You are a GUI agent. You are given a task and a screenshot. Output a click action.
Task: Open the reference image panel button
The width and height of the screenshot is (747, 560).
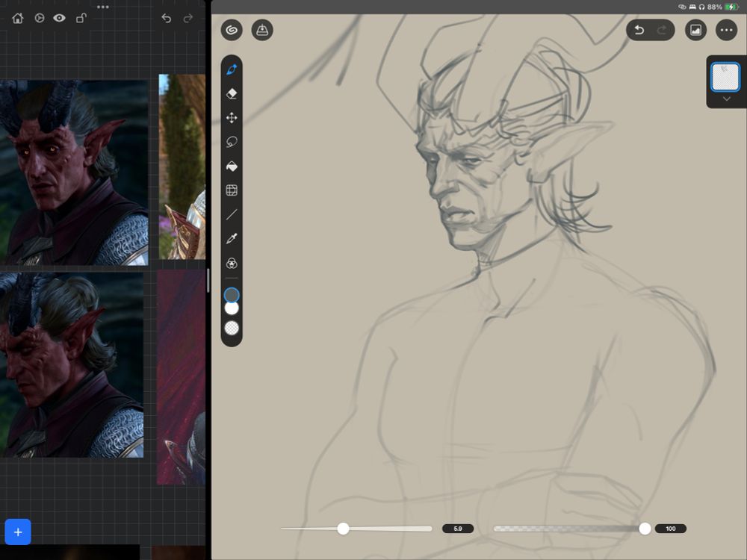[x=695, y=31]
